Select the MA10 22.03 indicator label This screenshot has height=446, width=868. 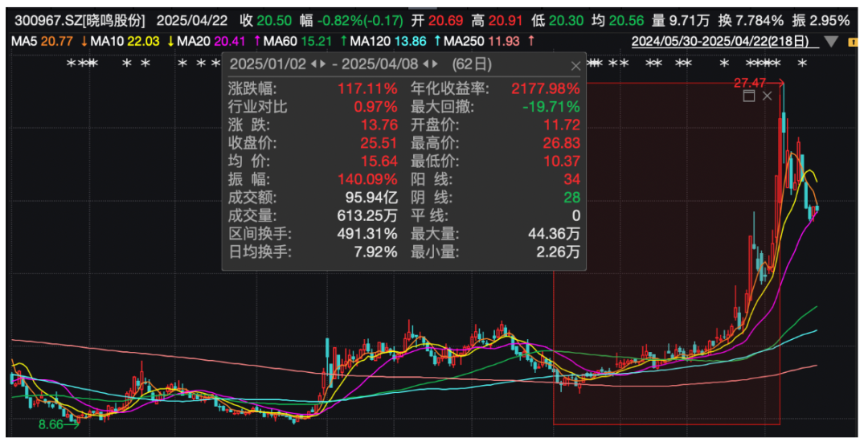tap(125, 41)
